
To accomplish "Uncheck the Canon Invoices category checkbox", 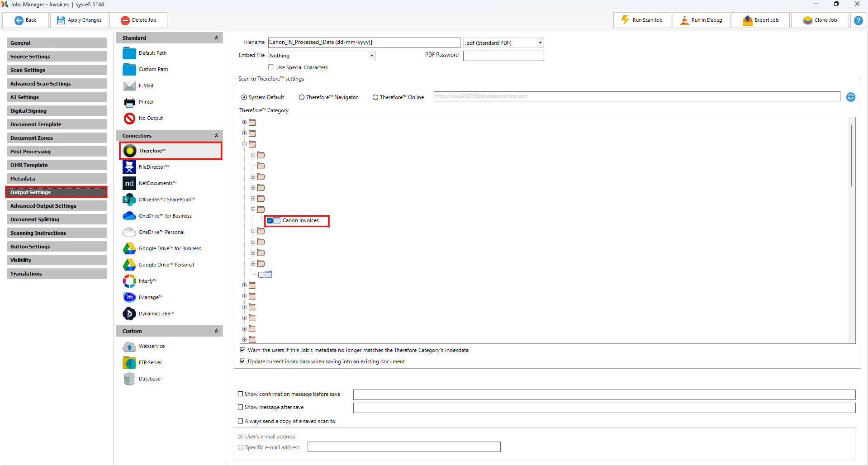I will tap(270, 221).
